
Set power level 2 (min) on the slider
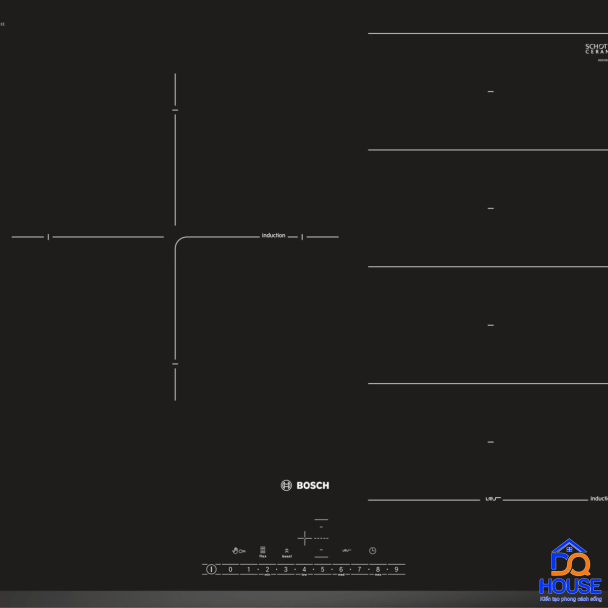click(267, 570)
